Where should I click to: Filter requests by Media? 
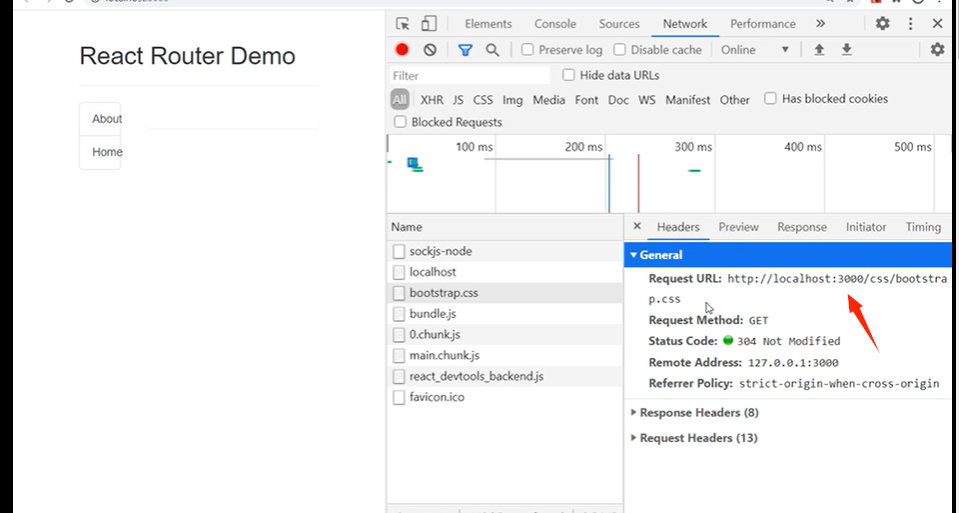click(x=549, y=100)
